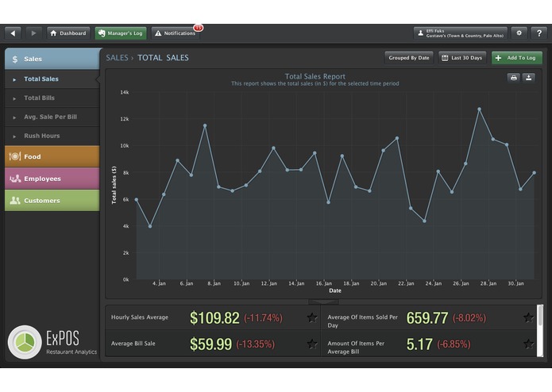Open the Effi Fuks user account menu

click(x=461, y=33)
